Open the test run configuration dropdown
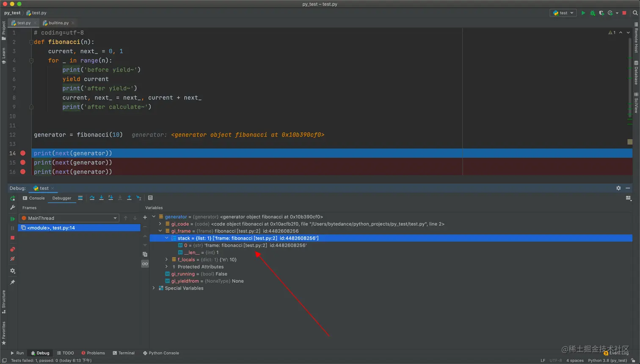The width and height of the screenshot is (640, 364). coord(563,13)
